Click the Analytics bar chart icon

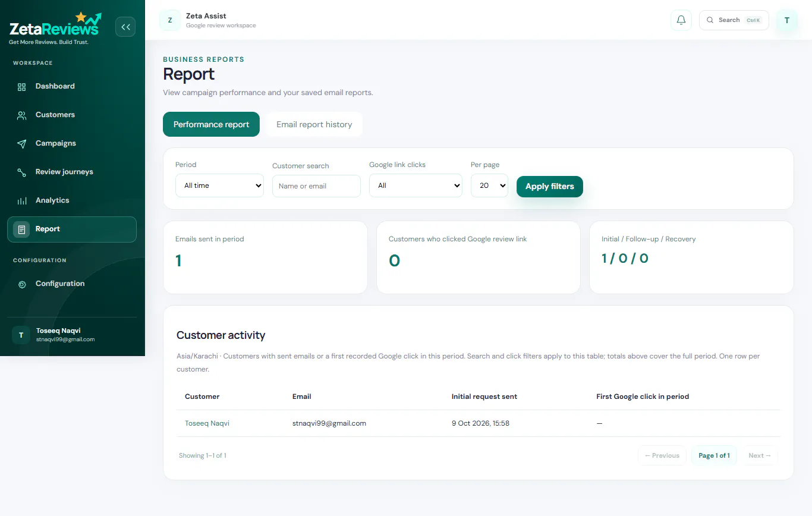click(x=22, y=201)
